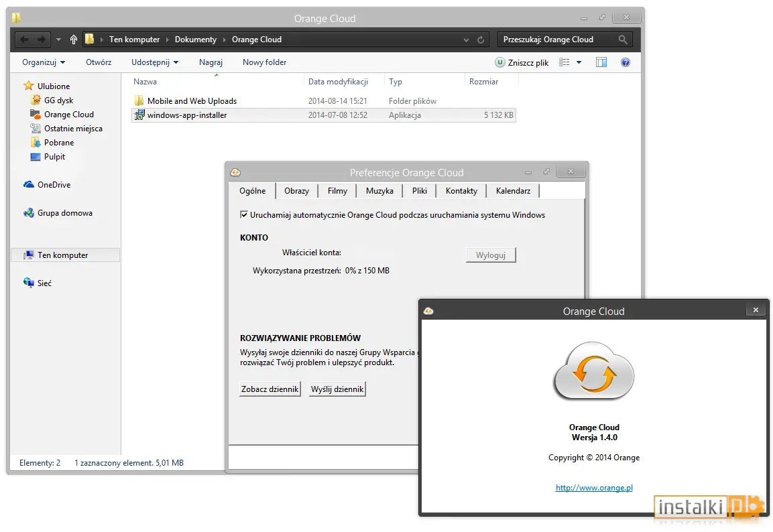
Task: Open the help question mark icon
Action: point(625,62)
